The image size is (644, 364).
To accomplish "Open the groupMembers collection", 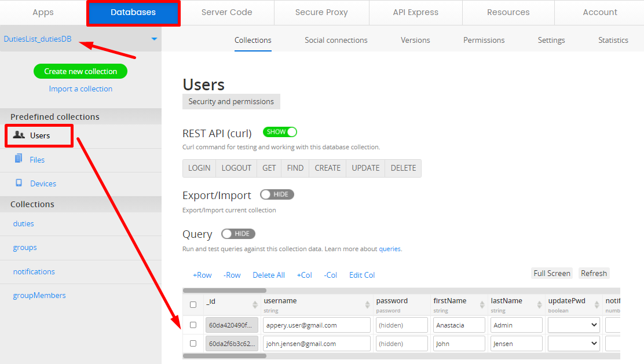I will coord(39,296).
